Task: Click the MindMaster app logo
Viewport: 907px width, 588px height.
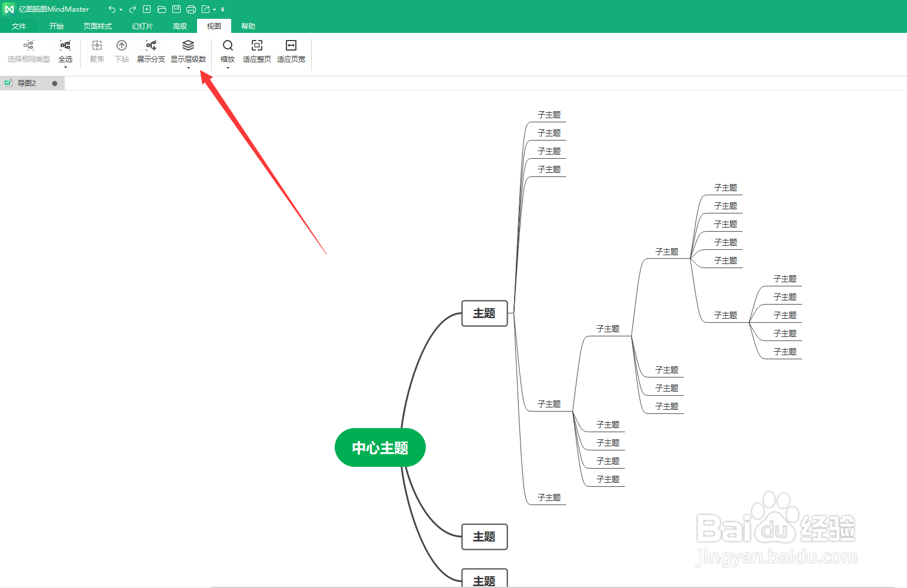Action: (x=9, y=9)
